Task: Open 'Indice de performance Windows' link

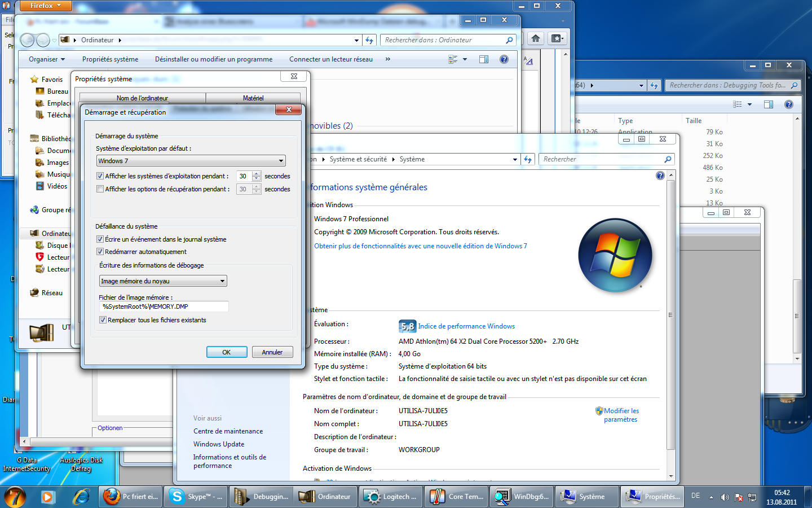Action: pos(466,326)
